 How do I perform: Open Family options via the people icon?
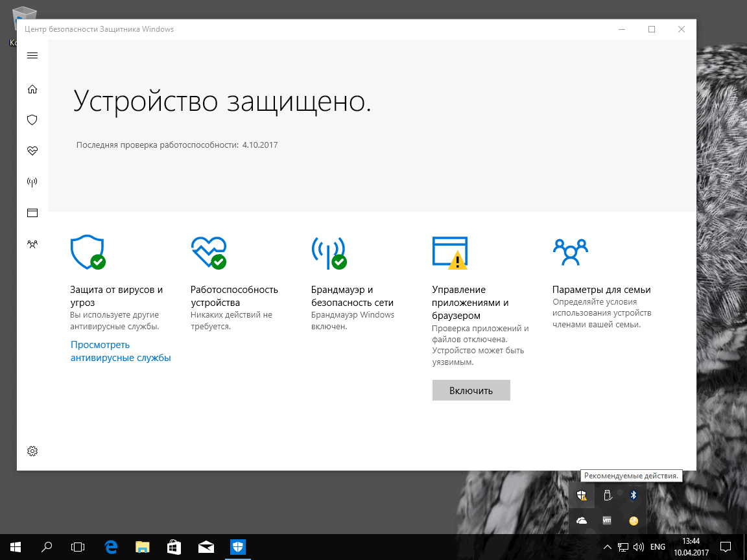(x=32, y=244)
